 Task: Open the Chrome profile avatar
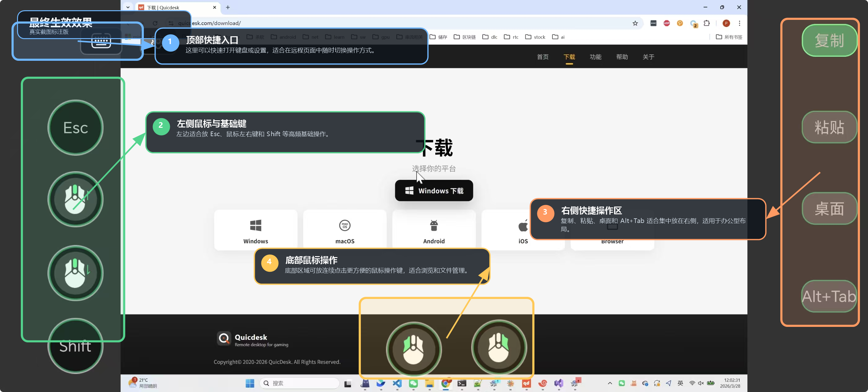[726, 23]
